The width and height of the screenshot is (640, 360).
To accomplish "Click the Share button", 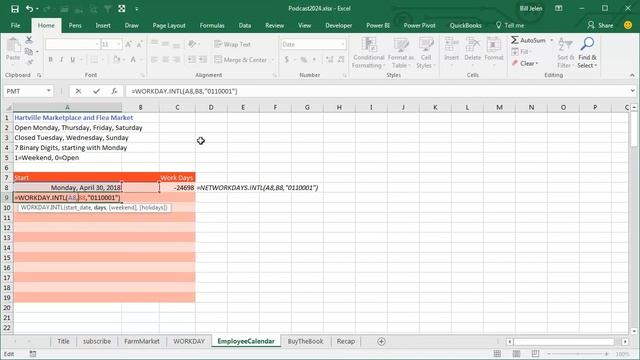I will 600,25.
